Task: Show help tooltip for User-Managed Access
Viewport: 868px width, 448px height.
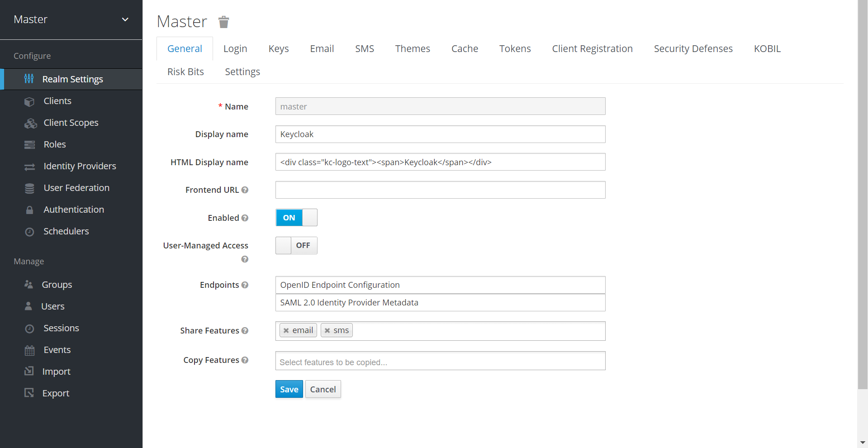Action: click(245, 259)
